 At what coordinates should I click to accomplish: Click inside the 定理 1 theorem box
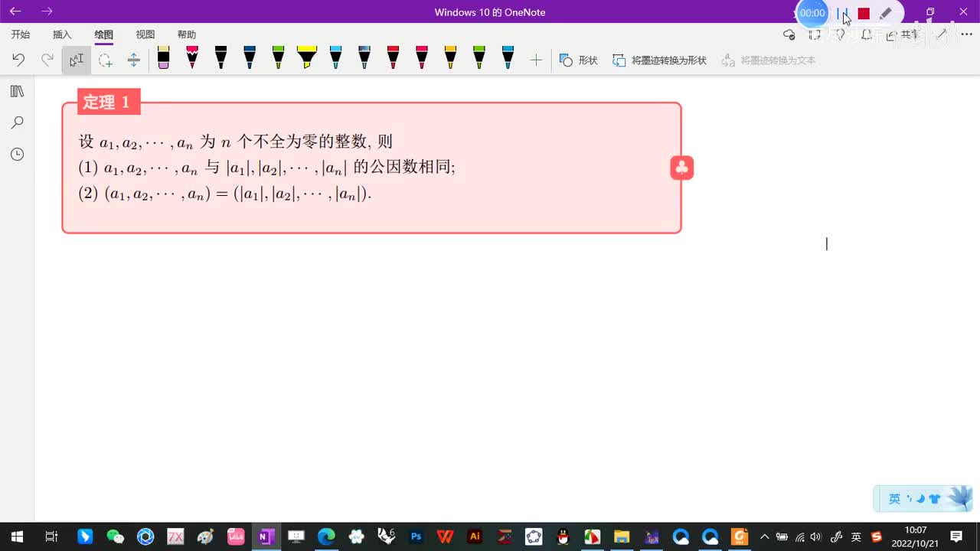(371, 168)
